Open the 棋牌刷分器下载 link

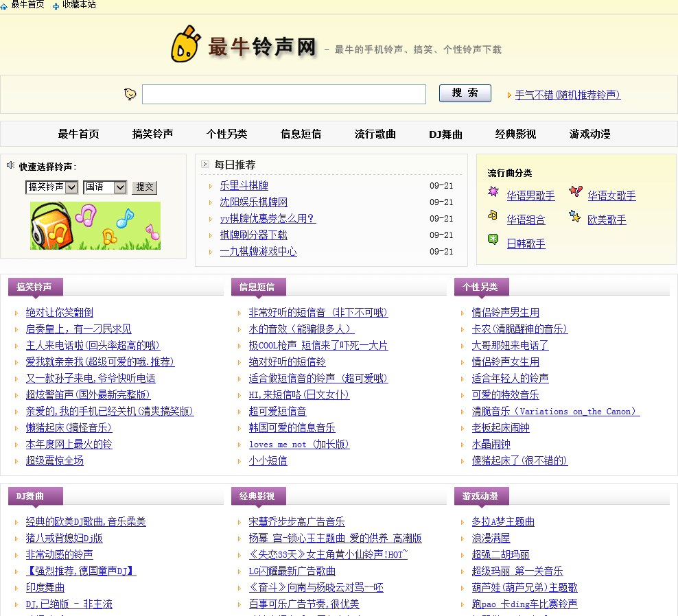[253, 235]
